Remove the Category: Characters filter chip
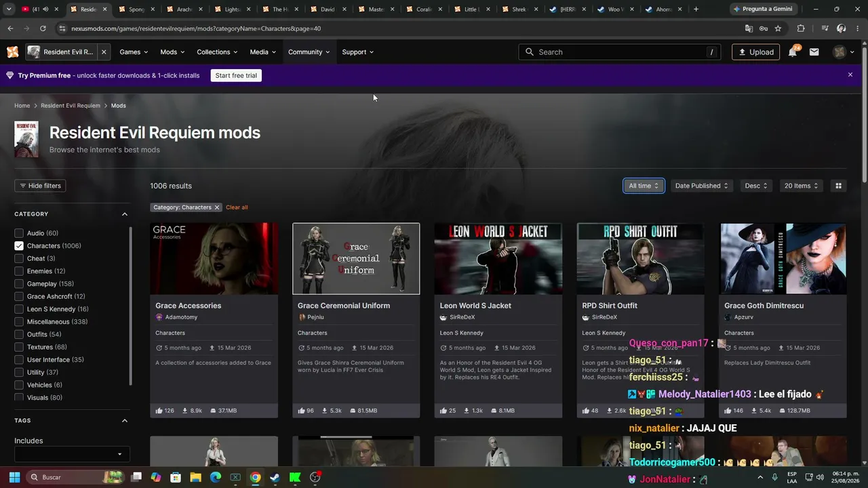 [x=217, y=207]
